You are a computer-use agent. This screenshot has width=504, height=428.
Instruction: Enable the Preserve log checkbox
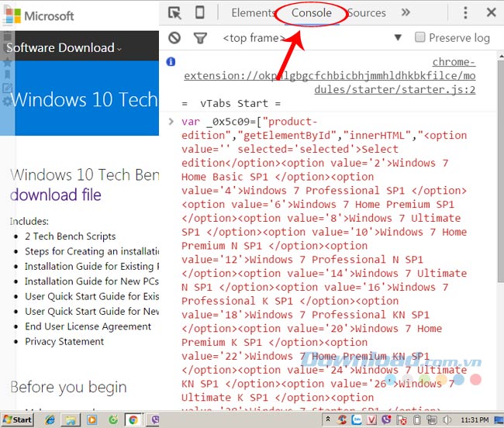click(419, 37)
